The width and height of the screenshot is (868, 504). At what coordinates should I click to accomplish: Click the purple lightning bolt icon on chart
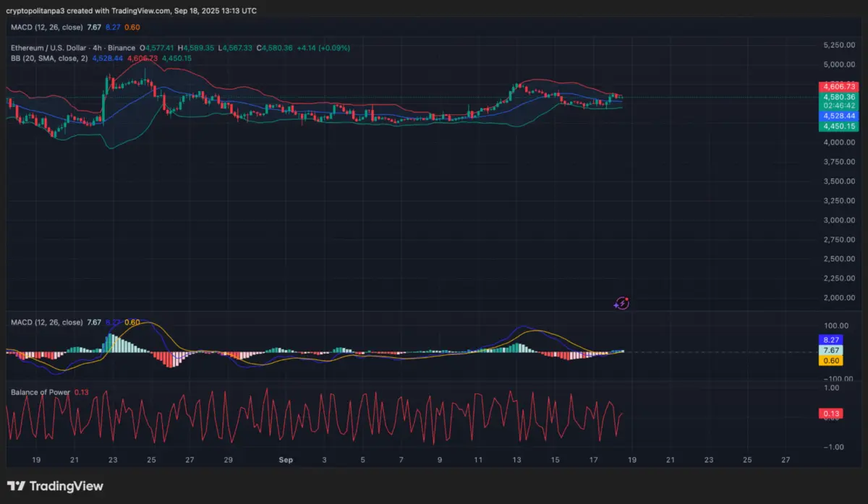click(621, 303)
